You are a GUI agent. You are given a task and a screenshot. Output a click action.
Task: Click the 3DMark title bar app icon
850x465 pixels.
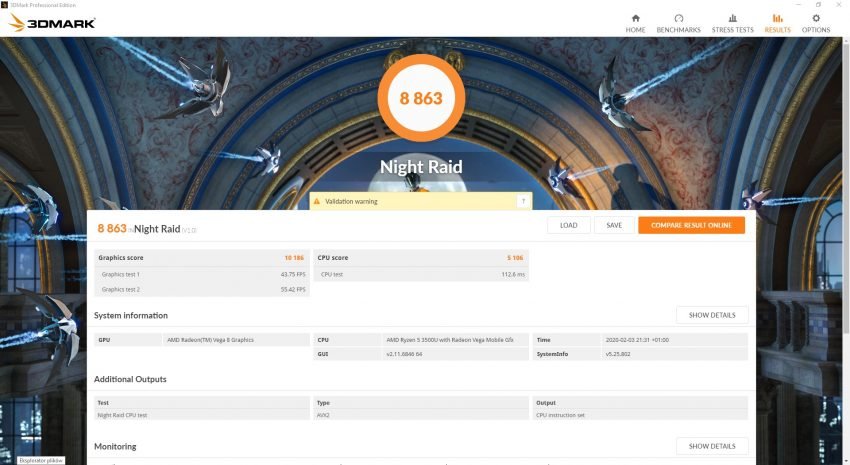[x=4, y=4]
